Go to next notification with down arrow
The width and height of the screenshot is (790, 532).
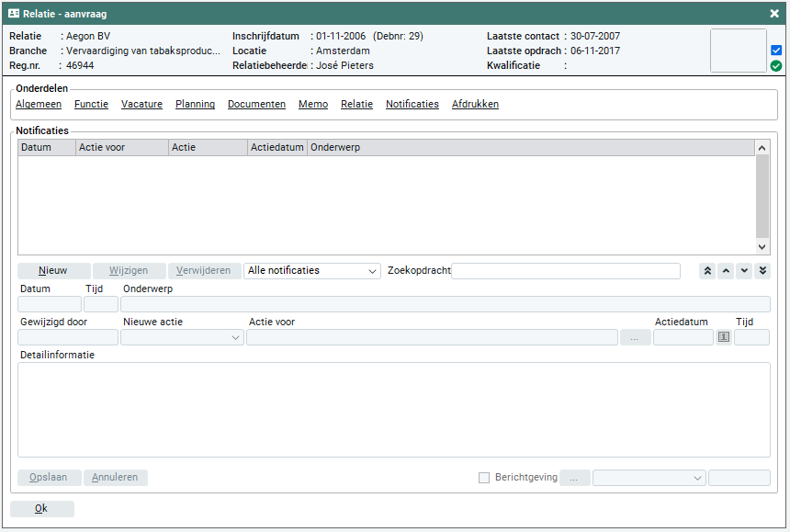pos(744,271)
